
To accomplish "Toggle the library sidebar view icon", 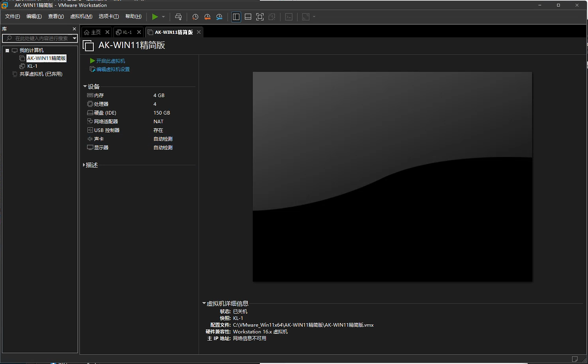I will click(236, 17).
